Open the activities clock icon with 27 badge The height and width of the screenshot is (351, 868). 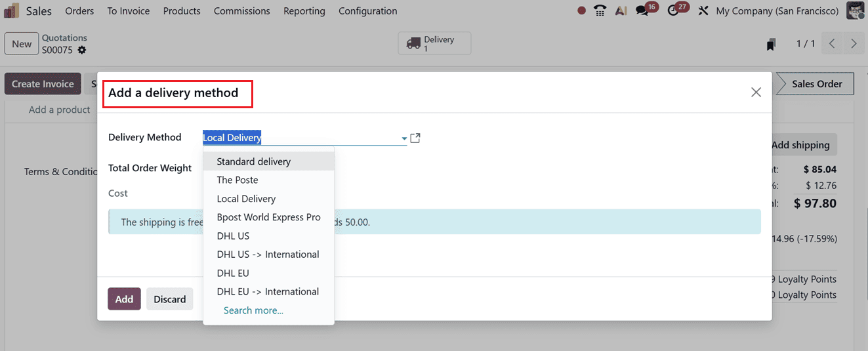coord(673,11)
